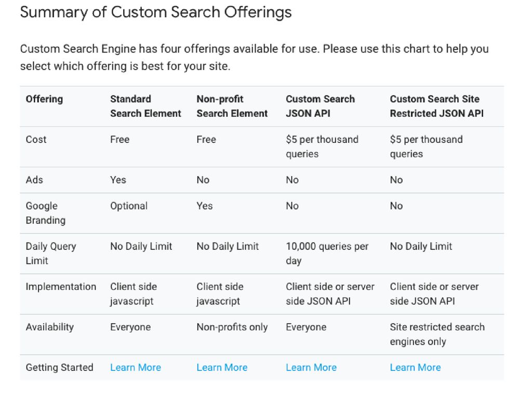
Task: Click the 'Daily Query Limit' row label
Action: tap(51, 254)
